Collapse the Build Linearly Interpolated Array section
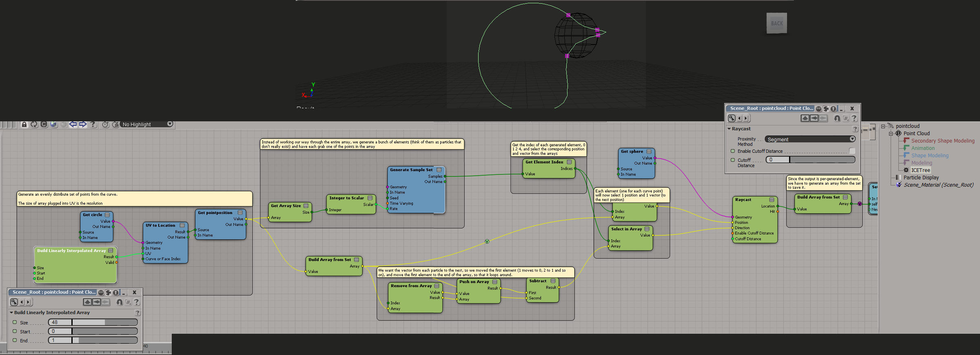 (x=11, y=313)
